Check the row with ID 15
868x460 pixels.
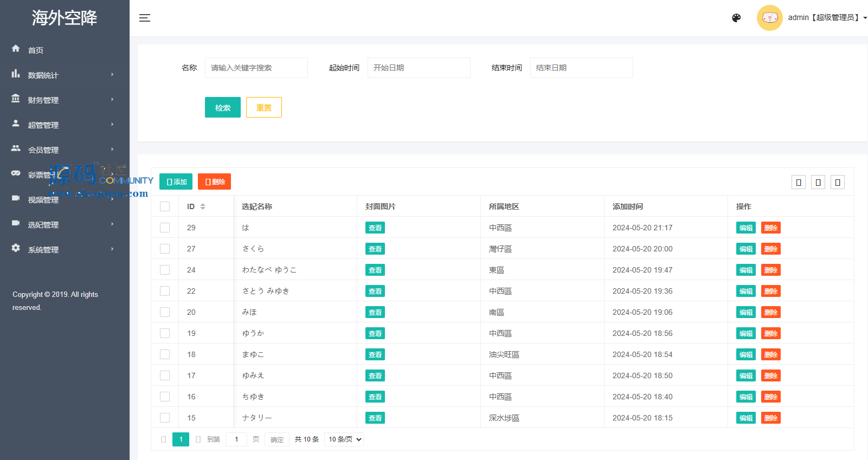click(165, 418)
